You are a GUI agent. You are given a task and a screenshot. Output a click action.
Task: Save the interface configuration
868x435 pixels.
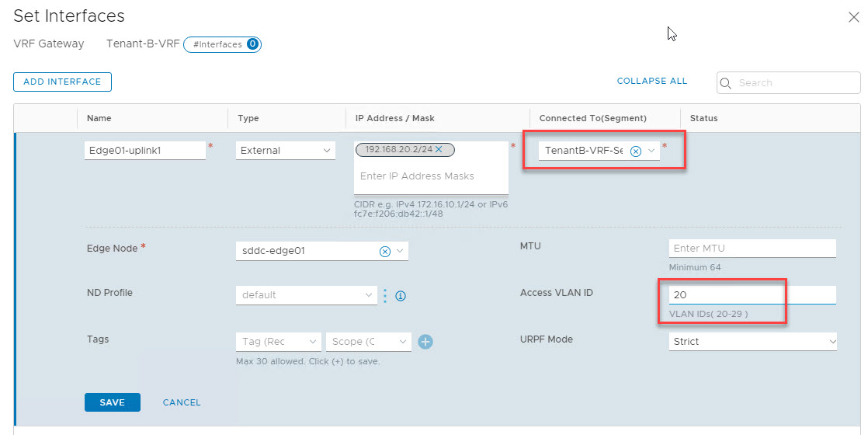coord(112,402)
